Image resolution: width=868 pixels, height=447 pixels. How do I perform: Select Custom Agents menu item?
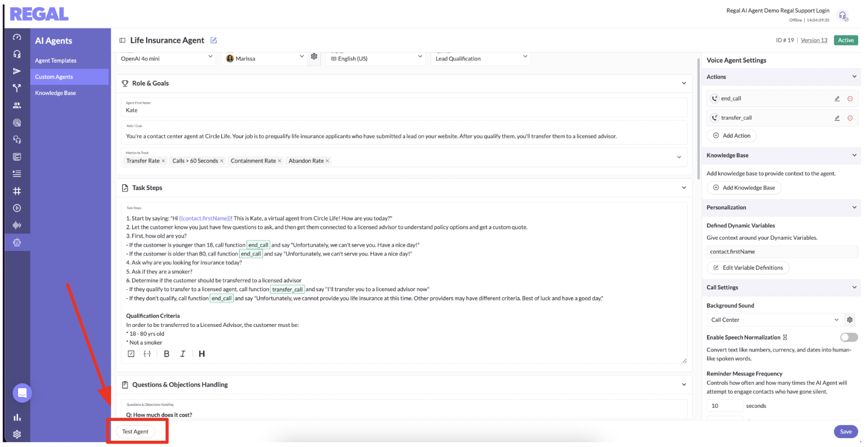(x=70, y=77)
